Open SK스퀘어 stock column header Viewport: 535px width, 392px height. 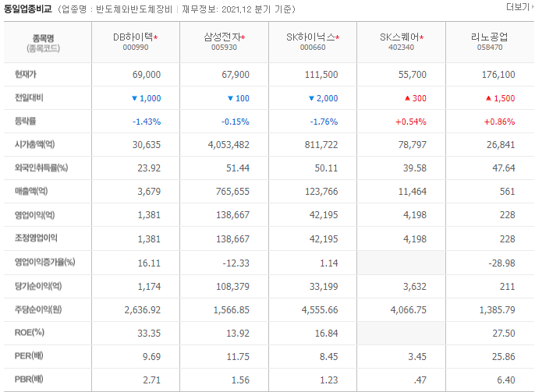[x=401, y=37]
